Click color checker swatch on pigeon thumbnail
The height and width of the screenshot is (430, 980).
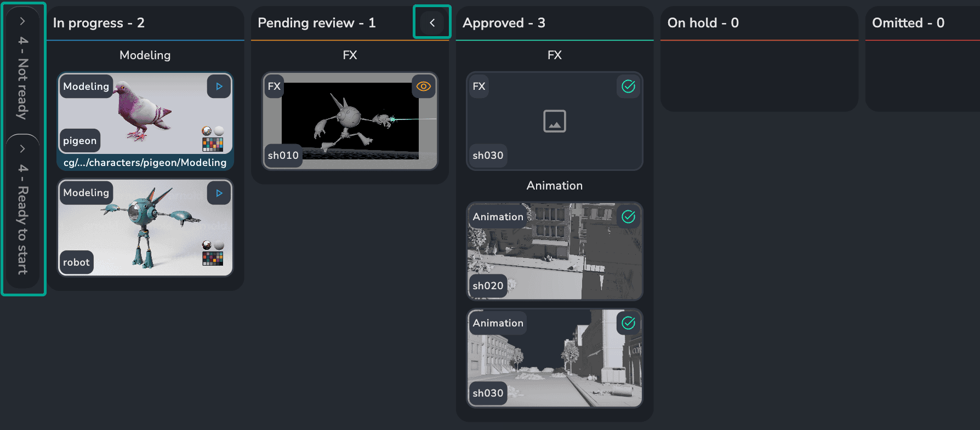(x=213, y=145)
